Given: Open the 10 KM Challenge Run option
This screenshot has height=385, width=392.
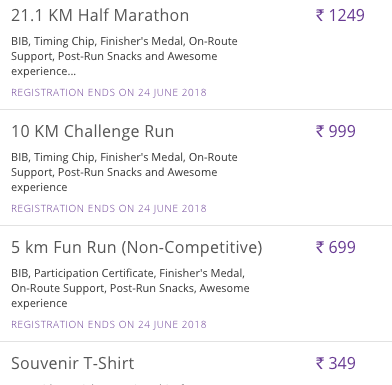Looking at the screenshot, I should pyautogui.click(x=93, y=131).
